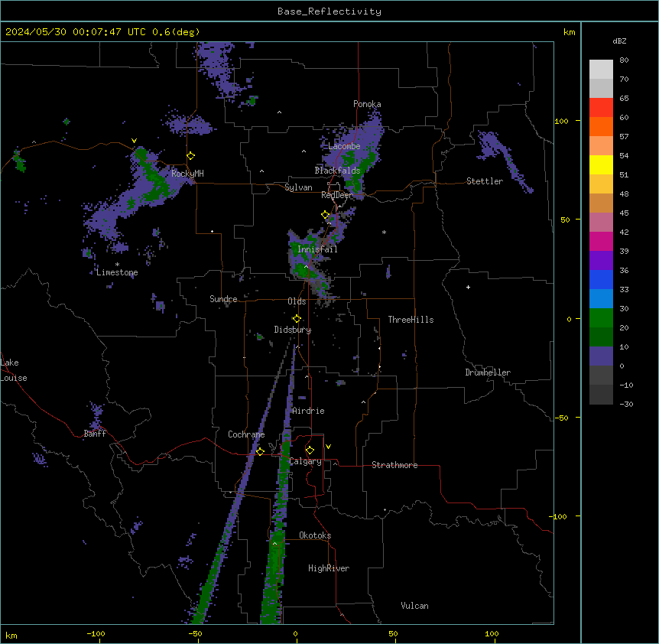Screen dimensions: 659x644
Task: Pick the white 70-80 dBZ legend swatch
Action: tap(601, 70)
